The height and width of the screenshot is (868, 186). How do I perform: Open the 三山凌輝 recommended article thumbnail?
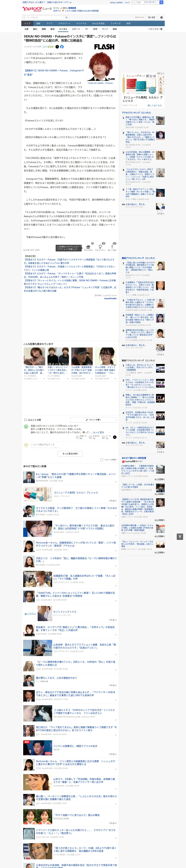82,356
